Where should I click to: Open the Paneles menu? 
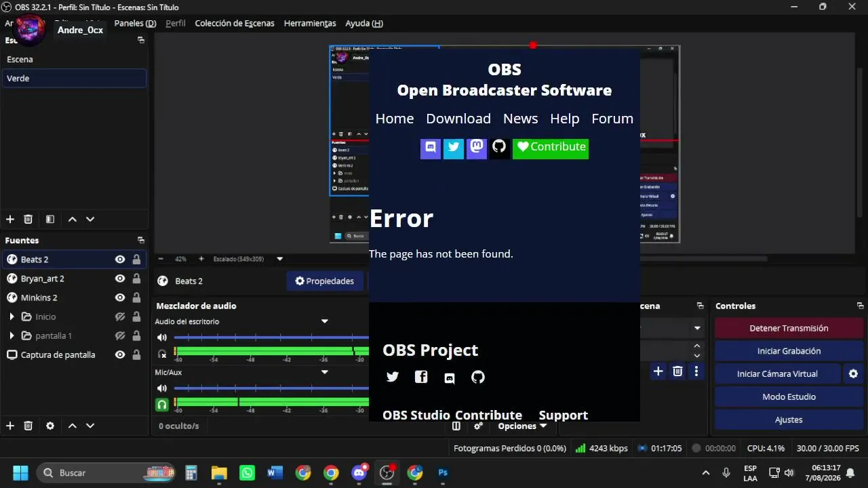(135, 23)
